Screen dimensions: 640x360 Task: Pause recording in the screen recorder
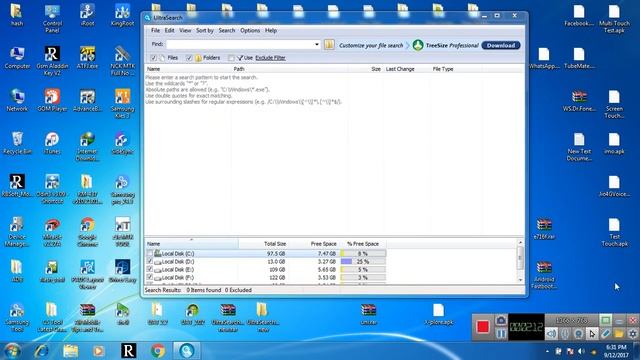point(501,333)
